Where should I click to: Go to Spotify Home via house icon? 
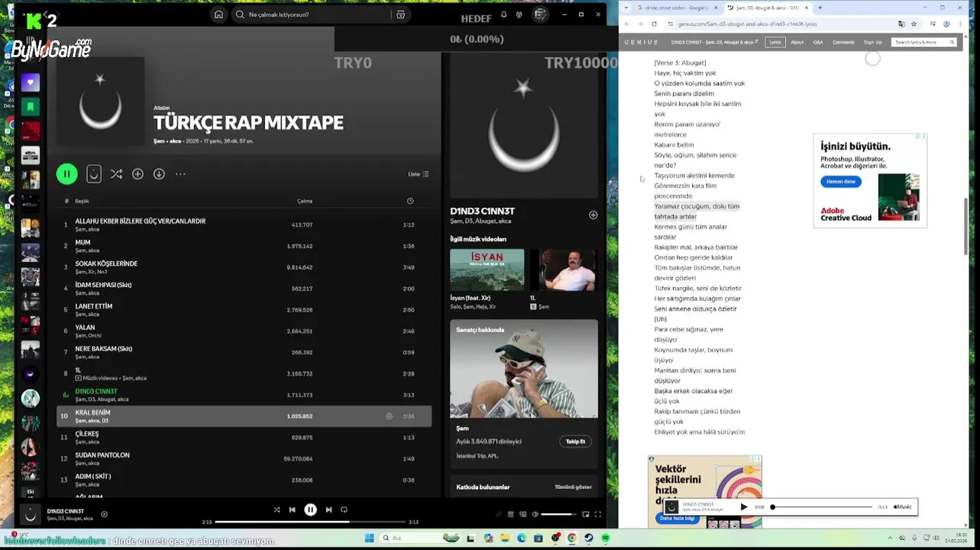pyautogui.click(x=218, y=15)
